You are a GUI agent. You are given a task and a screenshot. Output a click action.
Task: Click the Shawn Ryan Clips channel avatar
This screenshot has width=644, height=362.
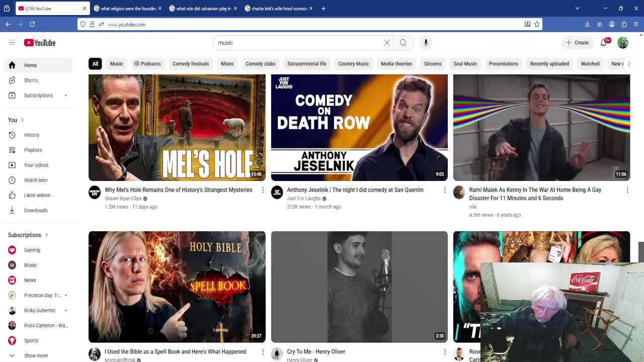[x=95, y=192]
